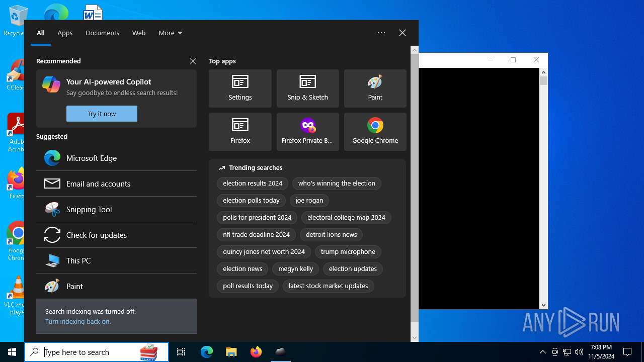Open Settings from Top apps
This screenshot has width=644, height=362.
tap(240, 88)
